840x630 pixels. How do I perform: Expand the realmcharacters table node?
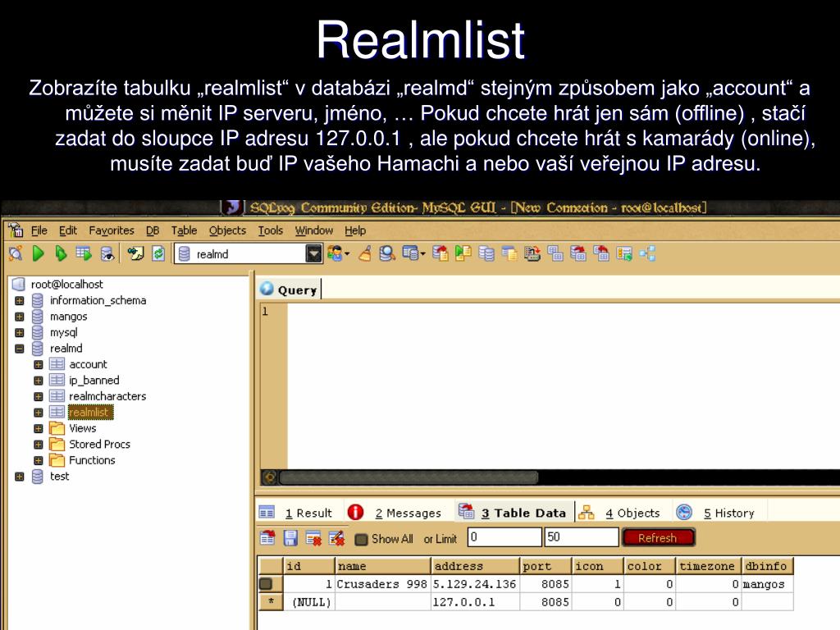tap(38, 396)
